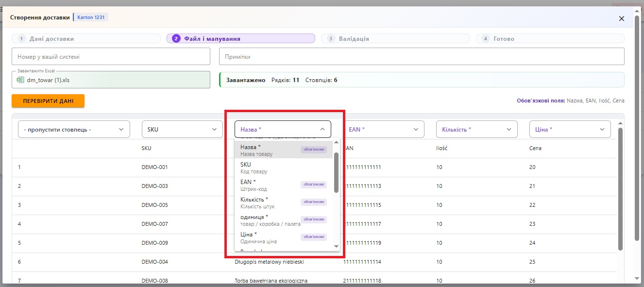Click Torba bawełniana ekologiczna cell
The image size is (644, 287).
tap(271, 281)
